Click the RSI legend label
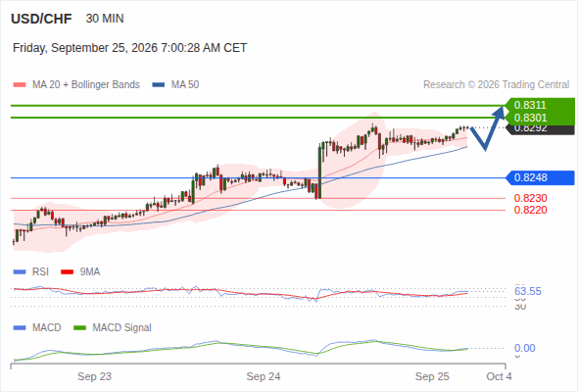578x392 pixels. (x=40, y=272)
